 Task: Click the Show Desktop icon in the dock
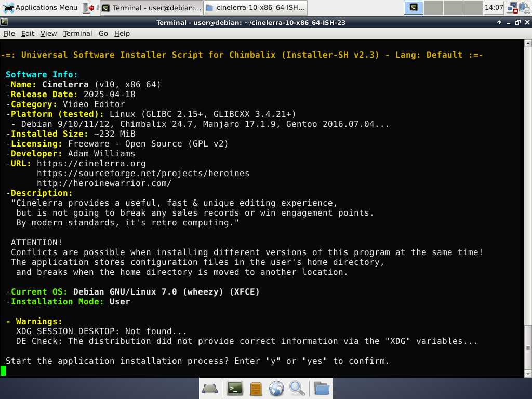tap(210, 389)
